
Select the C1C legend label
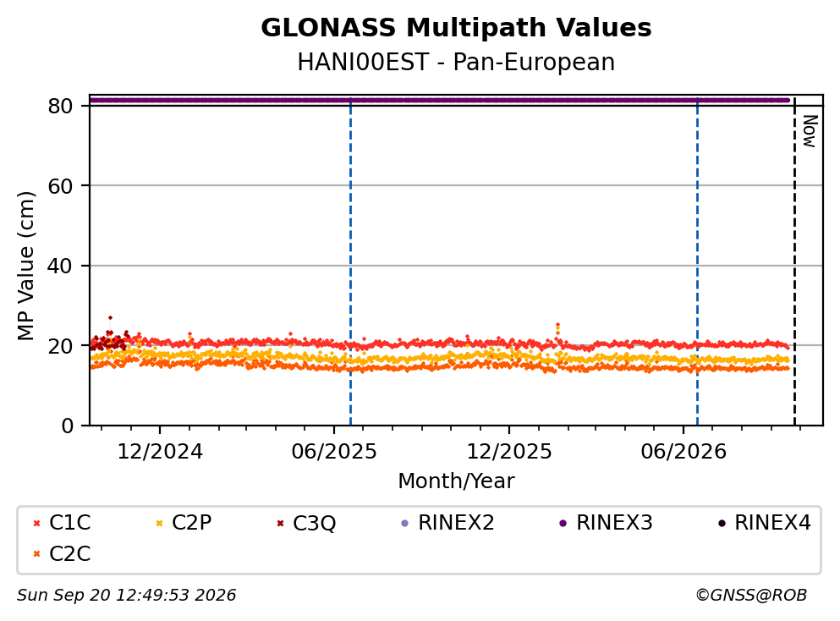click(x=70, y=522)
